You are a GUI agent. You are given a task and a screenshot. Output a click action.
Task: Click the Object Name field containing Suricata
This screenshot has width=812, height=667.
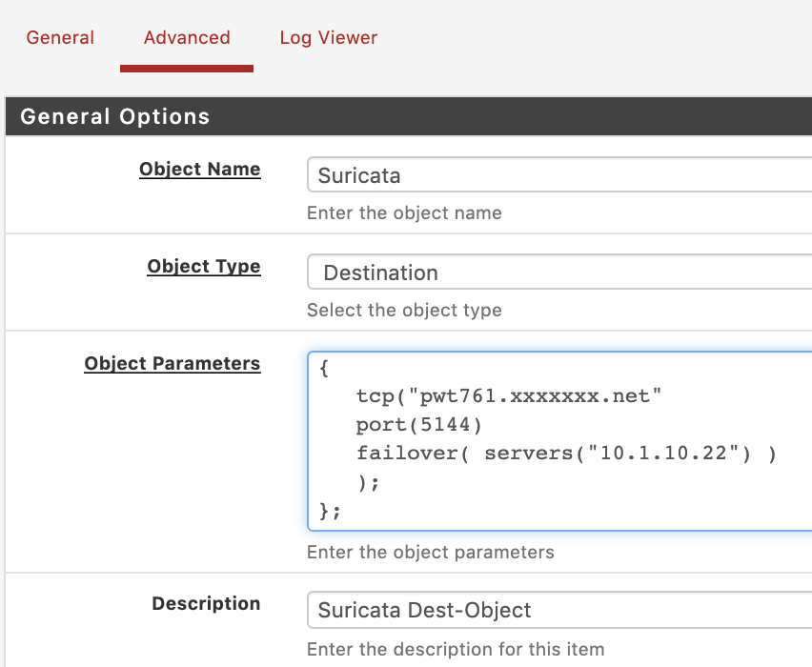(x=559, y=175)
